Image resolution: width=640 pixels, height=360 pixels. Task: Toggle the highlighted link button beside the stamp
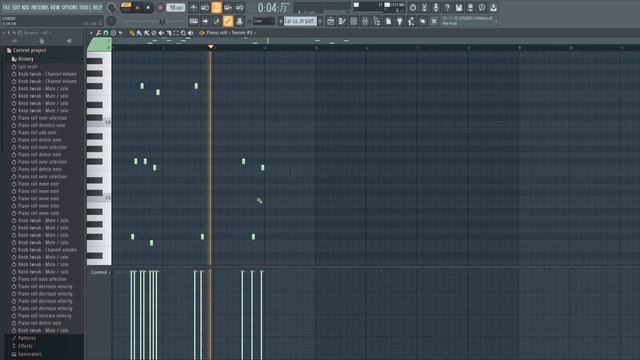[x=228, y=21]
